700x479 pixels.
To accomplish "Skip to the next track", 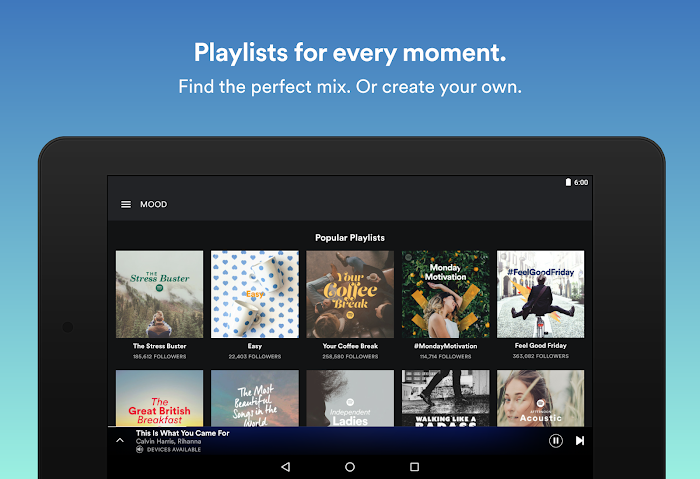I will point(580,440).
